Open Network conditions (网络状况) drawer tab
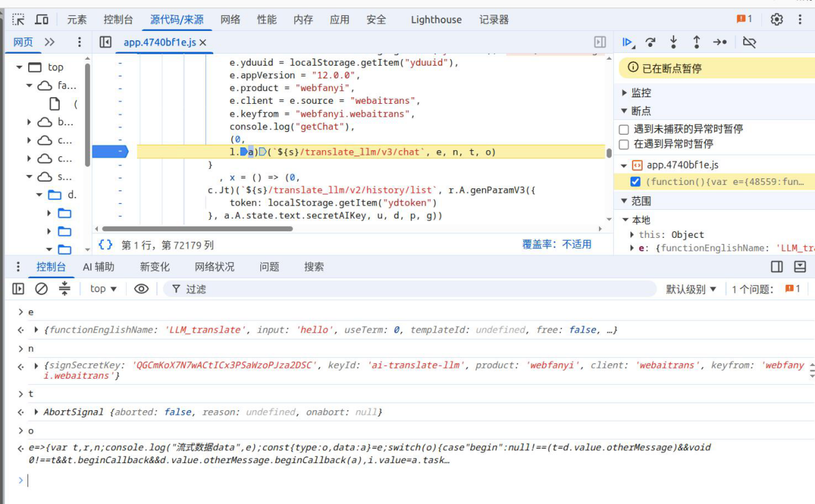This screenshot has height=504, width=815. (x=215, y=267)
